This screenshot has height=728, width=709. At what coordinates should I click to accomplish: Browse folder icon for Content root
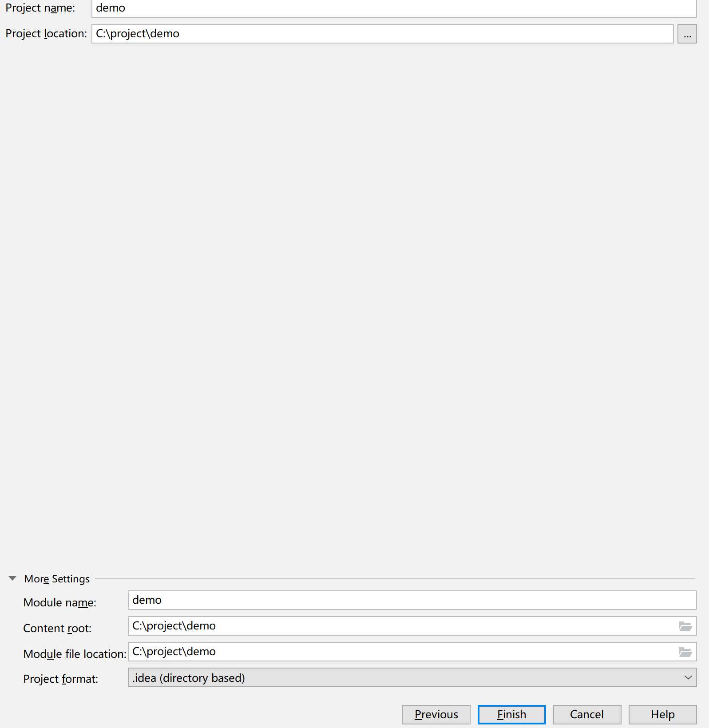click(685, 626)
